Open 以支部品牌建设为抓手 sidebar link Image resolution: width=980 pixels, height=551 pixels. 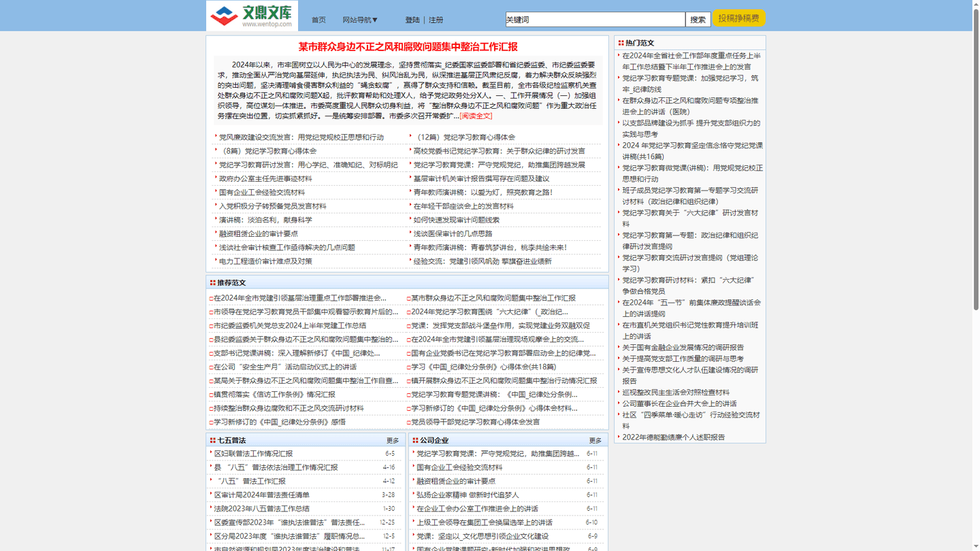[x=691, y=129]
